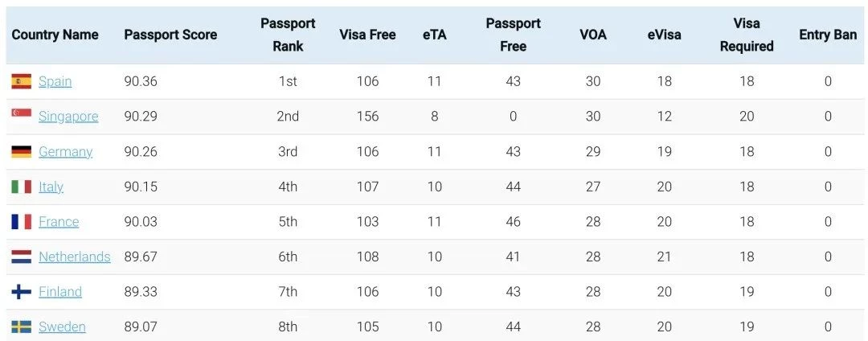
Task: Click the Finland flag icon
Action: pyautogui.click(x=21, y=292)
